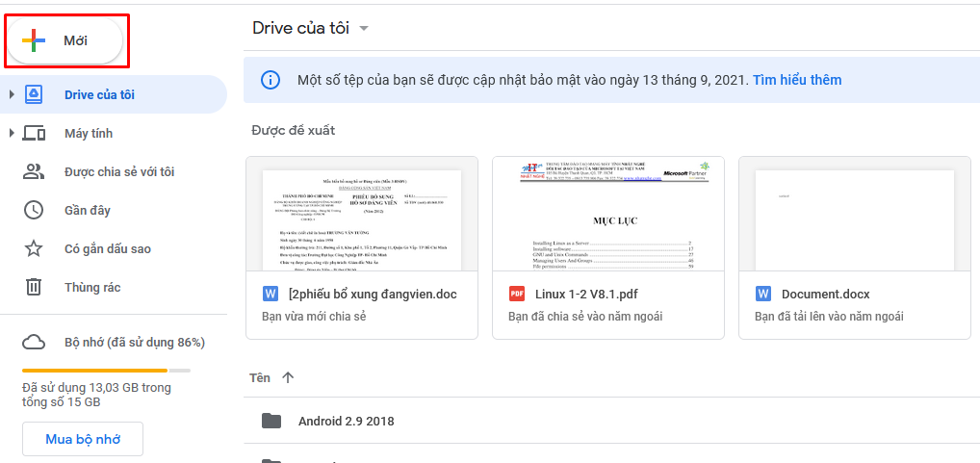Click the storage usage progress bar
The height and width of the screenshot is (463, 980).
(x=106, y=370)
